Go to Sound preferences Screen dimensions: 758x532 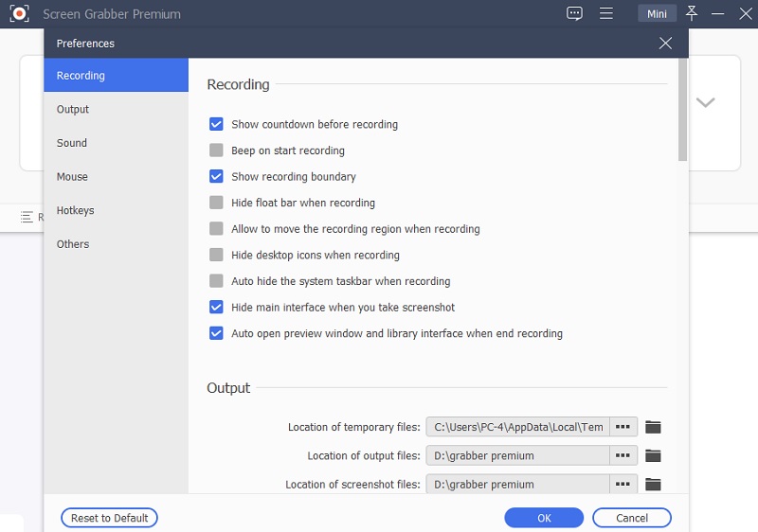coord(116,143)
